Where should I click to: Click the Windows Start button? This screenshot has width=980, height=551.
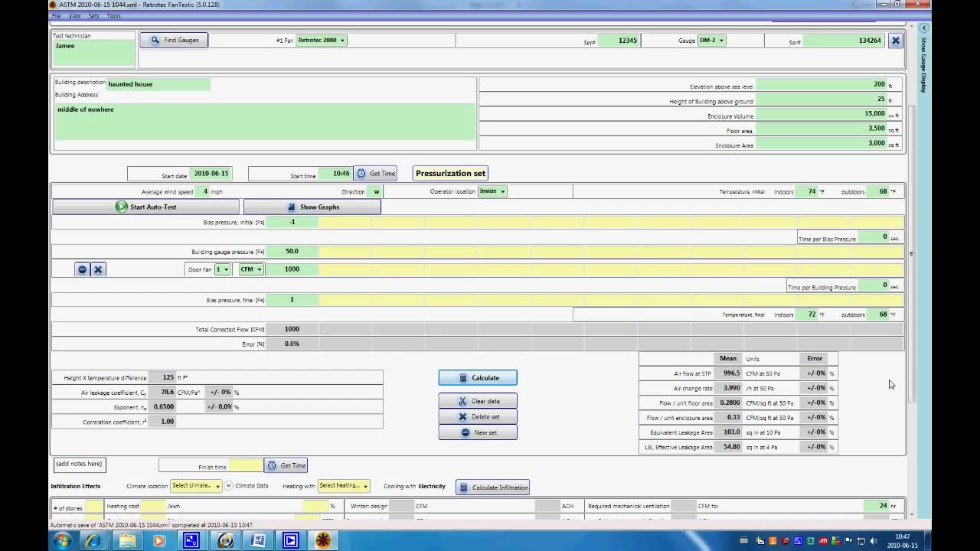point(62,540)
